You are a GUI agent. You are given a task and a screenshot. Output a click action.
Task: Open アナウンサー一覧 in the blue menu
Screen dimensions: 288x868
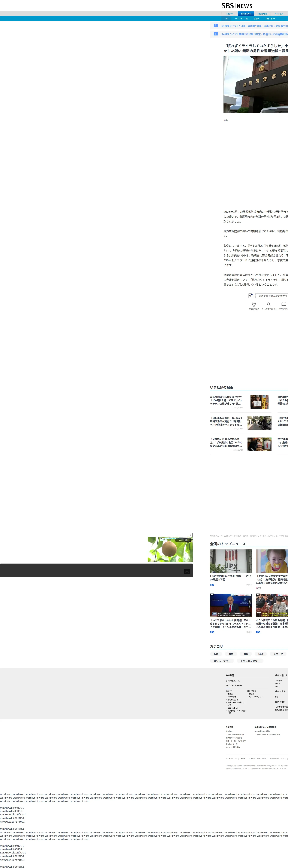[x=241, y=19]
